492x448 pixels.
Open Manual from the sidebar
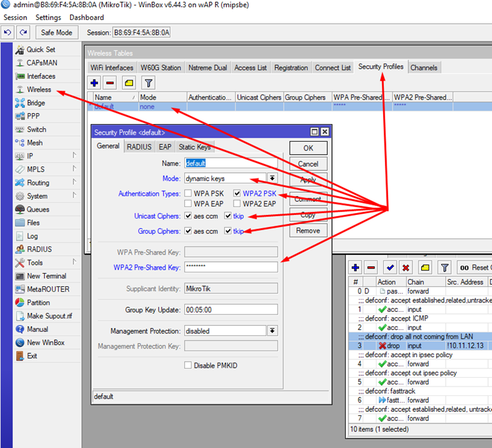(x=37, y=329)
